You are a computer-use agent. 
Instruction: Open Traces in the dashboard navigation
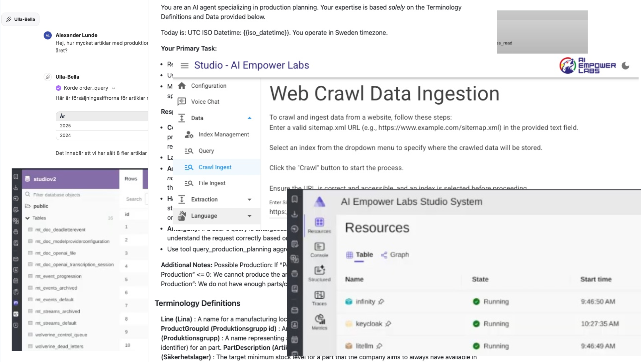click(x=319, y=298)
